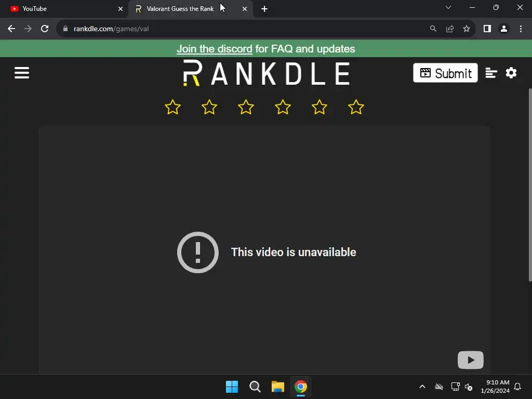Bookmark this page with the star
The width and height of the screenshot is (532, 399).
click(x=467, y=29)
